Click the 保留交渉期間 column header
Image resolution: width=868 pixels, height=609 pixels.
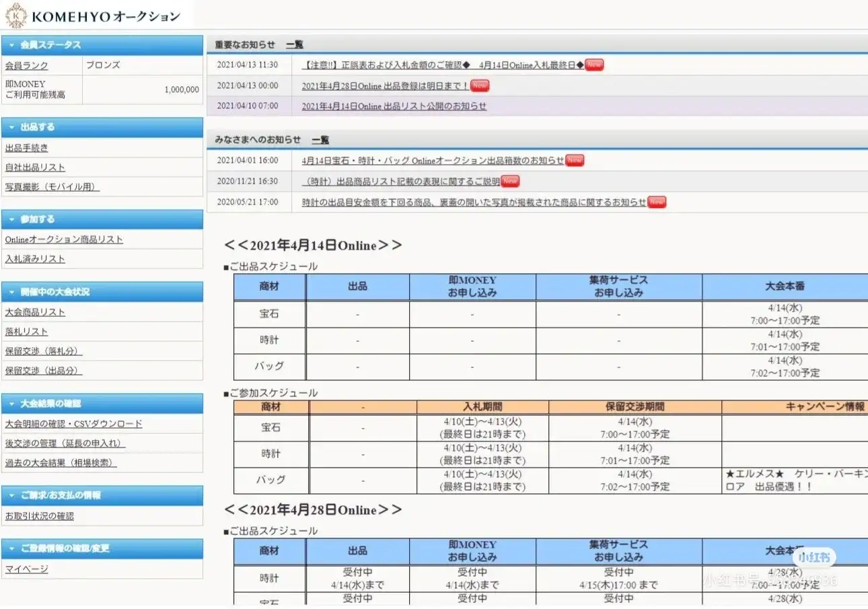[x=635, y=407]
